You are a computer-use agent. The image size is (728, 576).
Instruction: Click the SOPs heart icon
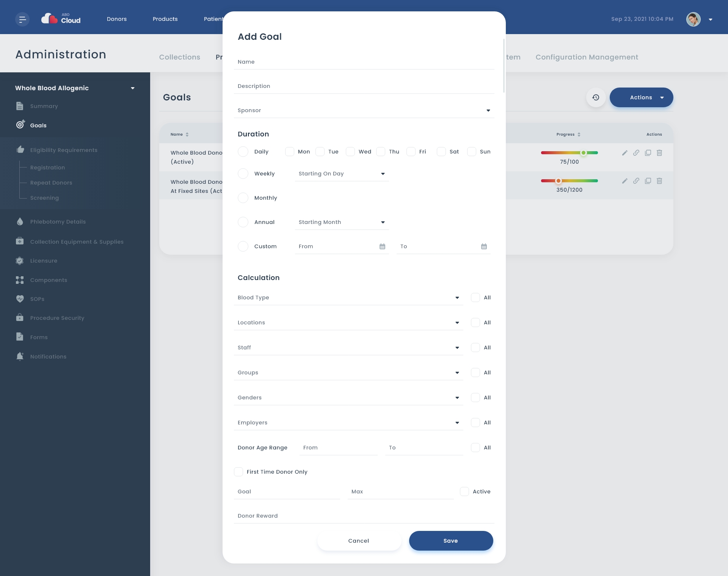click(20, 299)
